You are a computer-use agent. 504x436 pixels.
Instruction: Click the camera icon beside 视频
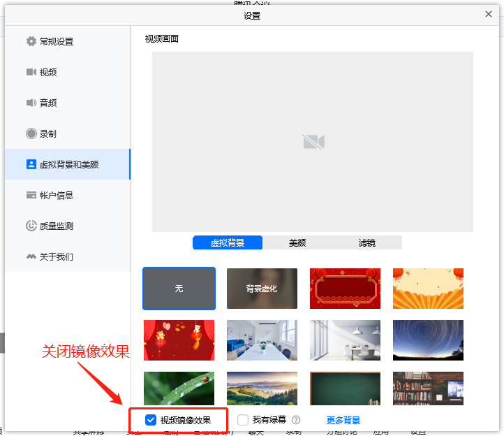tap(31, 72)
